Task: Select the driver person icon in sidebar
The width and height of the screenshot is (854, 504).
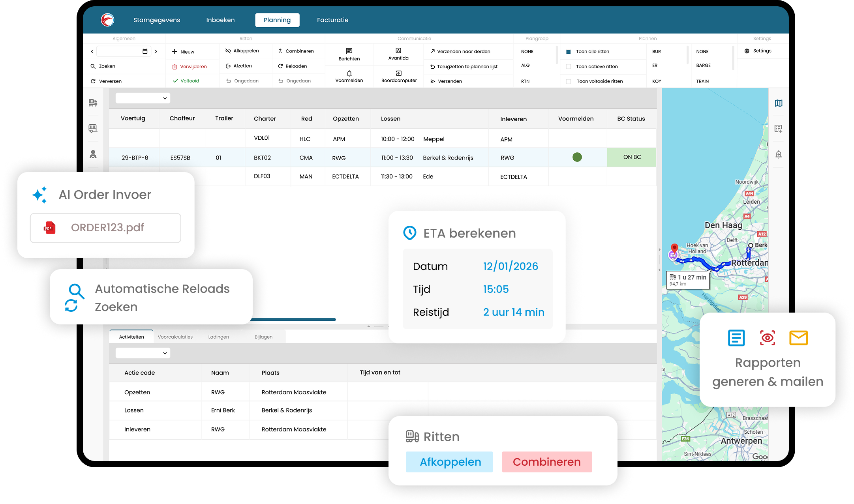Action: click(93, 154)
